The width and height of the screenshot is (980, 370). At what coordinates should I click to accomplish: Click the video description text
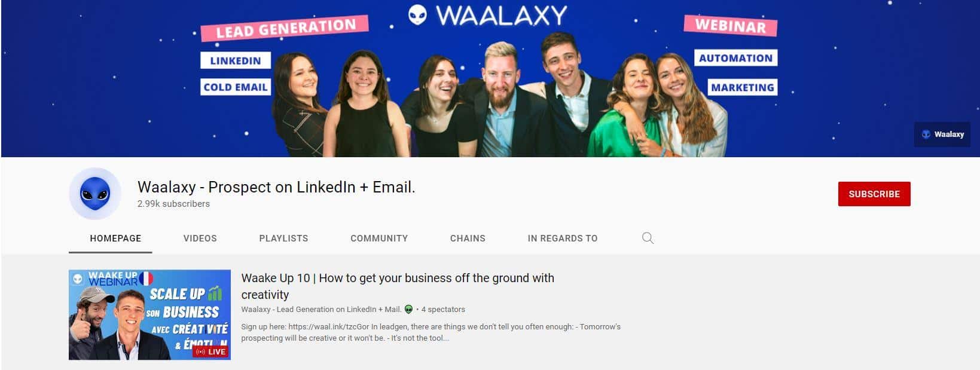[431, 332]
